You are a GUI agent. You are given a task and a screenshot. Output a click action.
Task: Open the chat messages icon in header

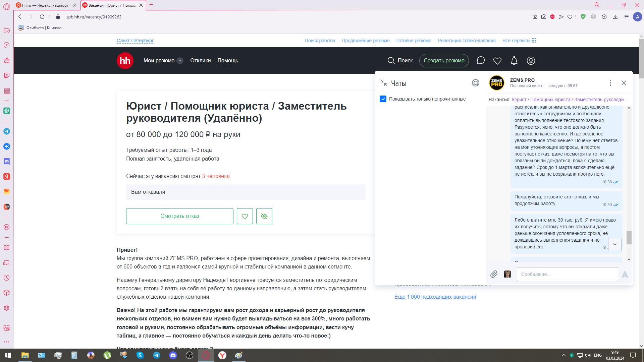point(481,61)
